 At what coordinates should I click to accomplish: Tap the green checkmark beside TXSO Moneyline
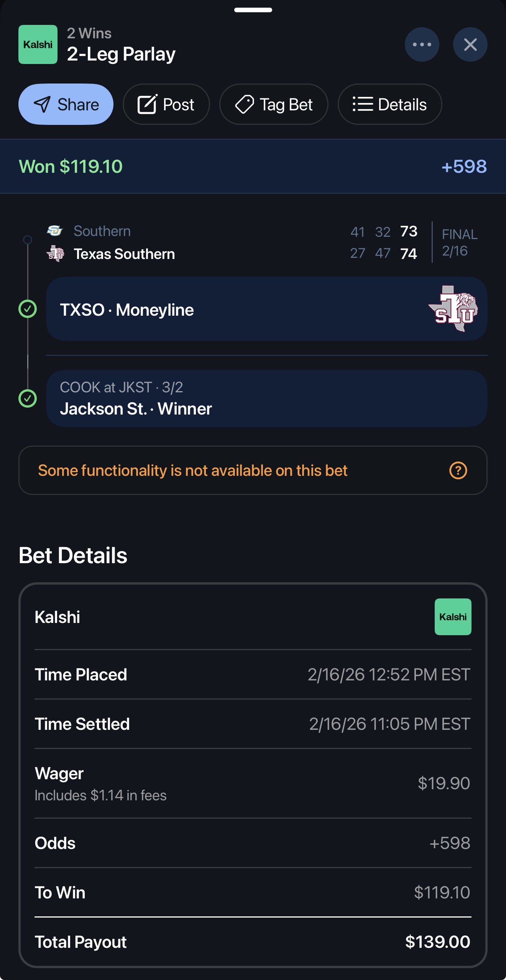(28, 309)
